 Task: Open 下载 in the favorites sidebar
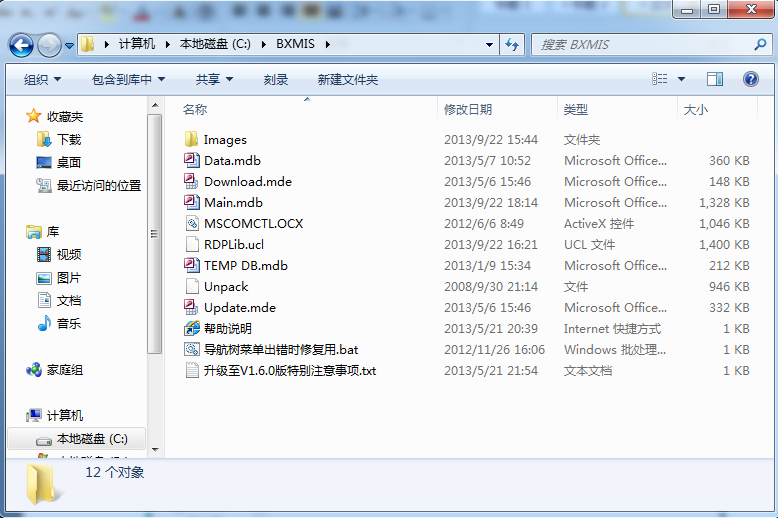coord(59,139)
